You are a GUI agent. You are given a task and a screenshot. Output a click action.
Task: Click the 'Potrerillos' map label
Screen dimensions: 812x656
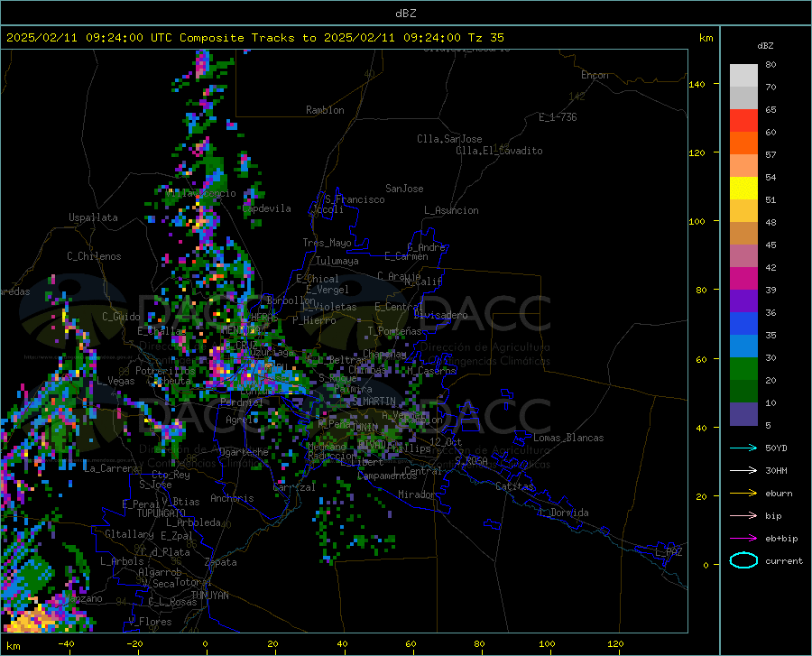[x=165, y=371]
